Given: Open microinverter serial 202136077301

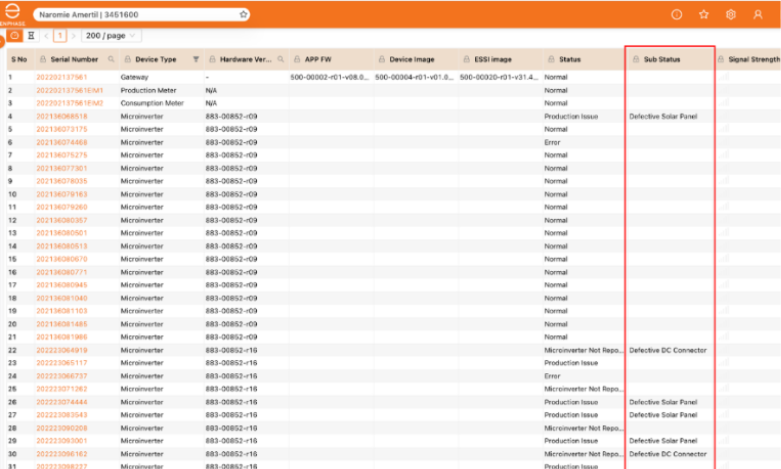Looking at the screenshot, I should [62, 168].
